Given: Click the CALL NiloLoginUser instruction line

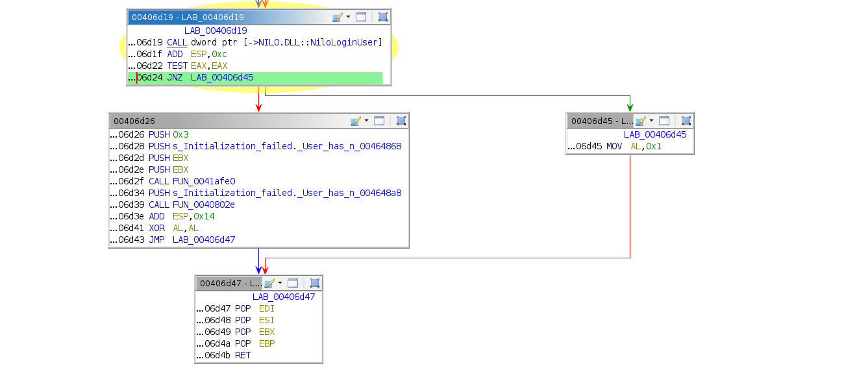Looking at the screenshot, I should click(256, 43).
